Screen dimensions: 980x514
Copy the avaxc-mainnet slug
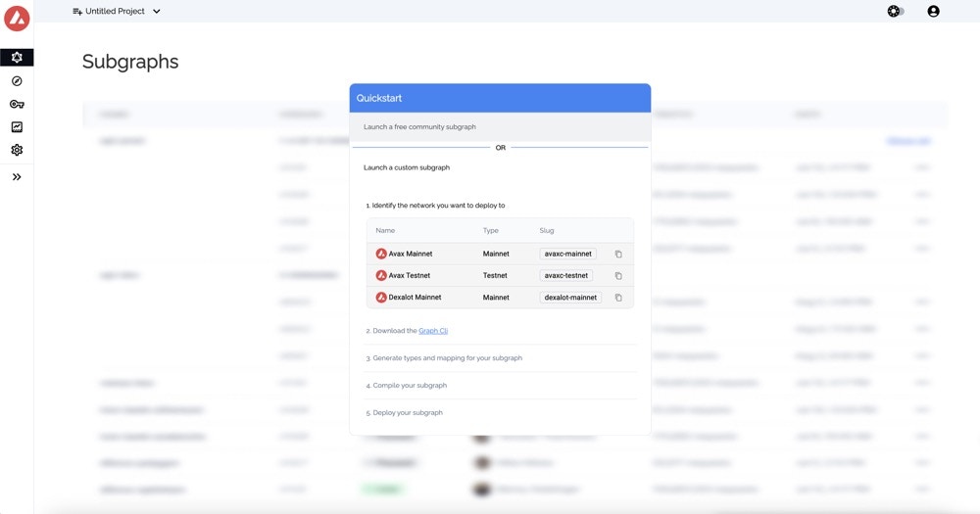point(618,255)
